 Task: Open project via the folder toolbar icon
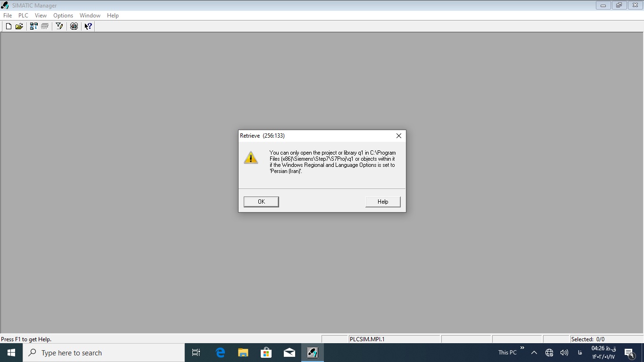(19, 26)
